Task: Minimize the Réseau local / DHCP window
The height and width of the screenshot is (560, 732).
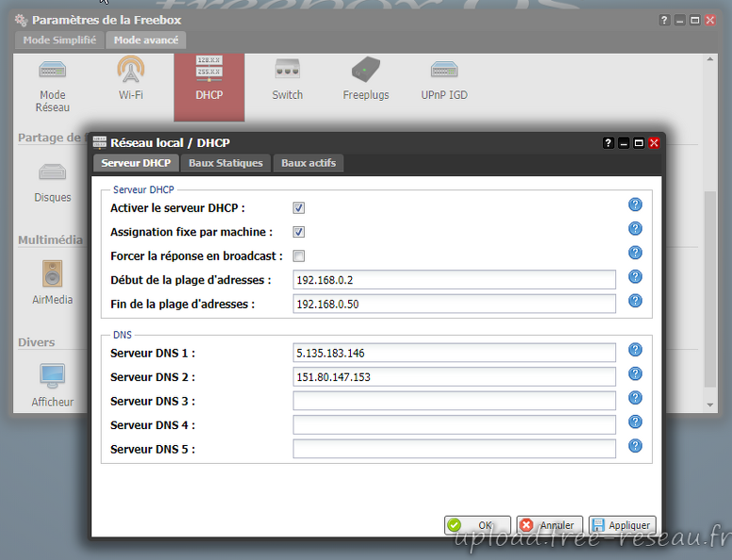Action: coord(624,142)
